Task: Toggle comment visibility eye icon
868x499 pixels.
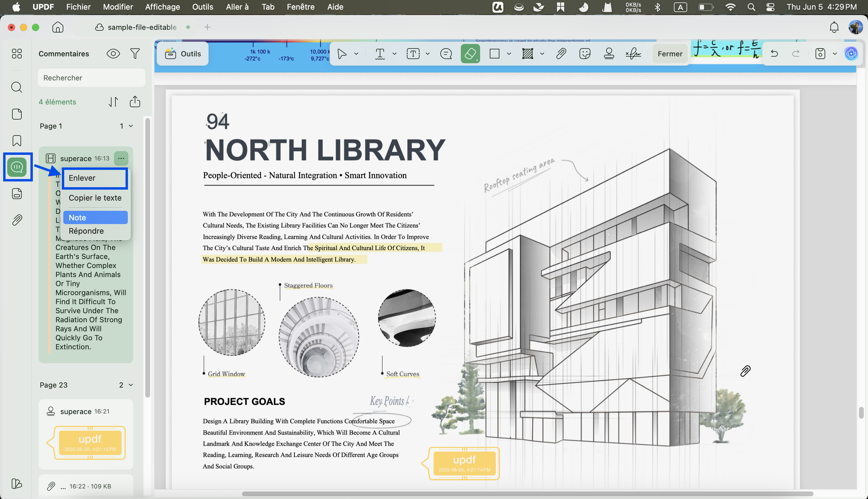Action: [x=113, y=54]
